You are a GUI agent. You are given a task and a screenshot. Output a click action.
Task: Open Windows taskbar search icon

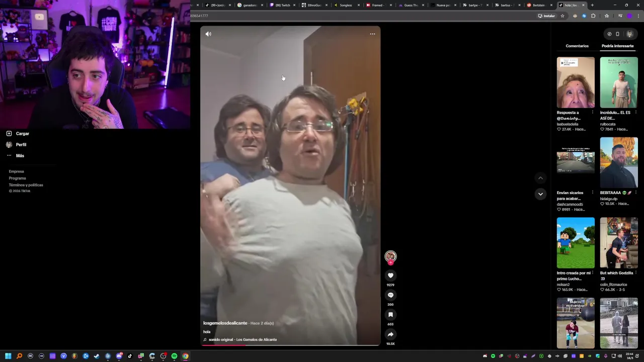pyautogui.click(x=19, y=356)
